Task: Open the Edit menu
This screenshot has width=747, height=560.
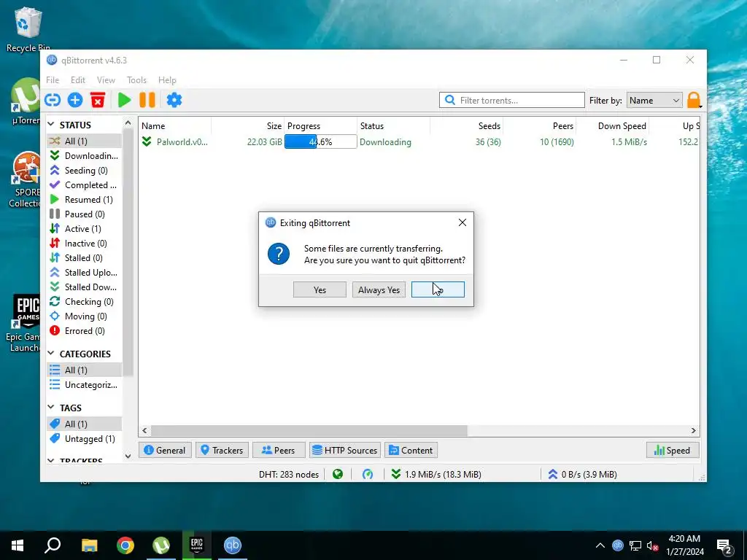Action: [x=77, y=80]
